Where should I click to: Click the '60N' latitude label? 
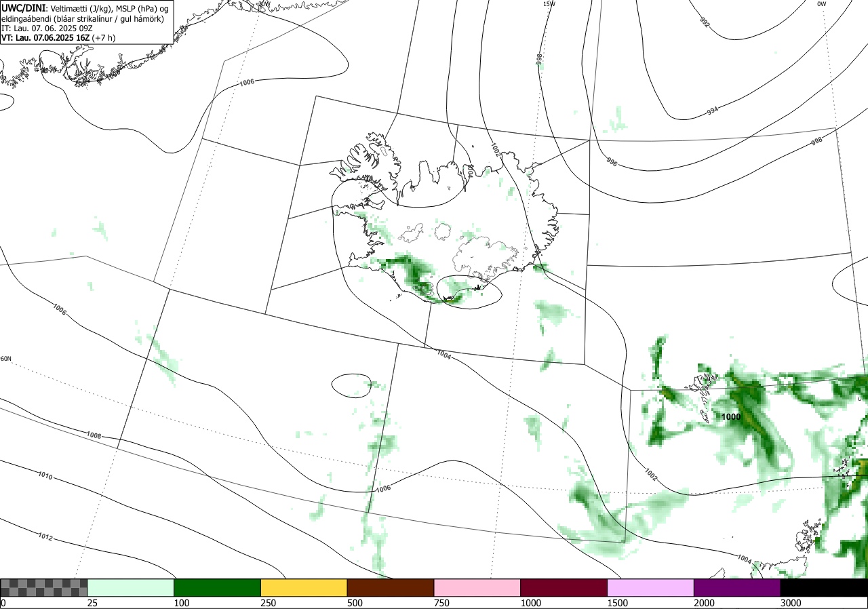[x=6, y=359]
